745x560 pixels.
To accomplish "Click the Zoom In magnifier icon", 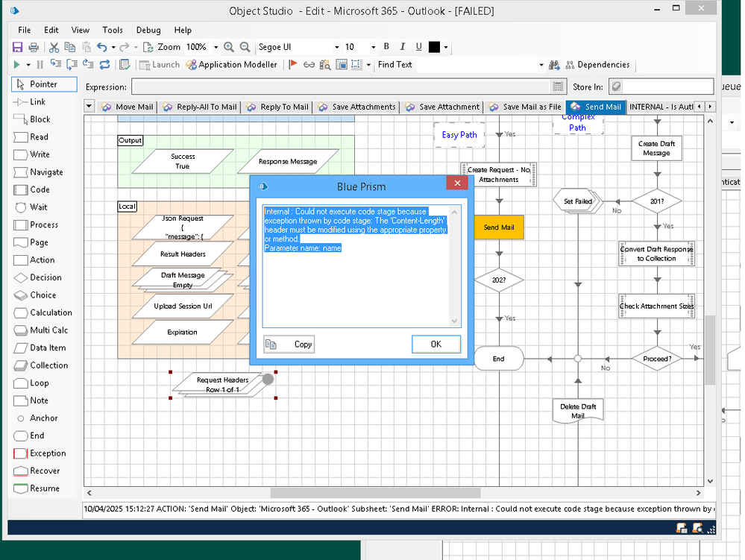I will click(228, 47).
